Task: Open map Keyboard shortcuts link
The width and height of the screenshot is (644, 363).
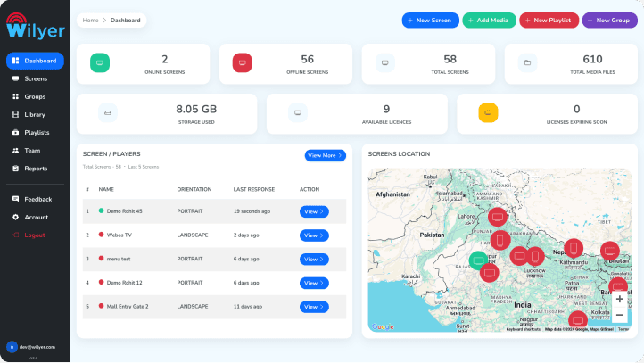Action: click(523, 329)
